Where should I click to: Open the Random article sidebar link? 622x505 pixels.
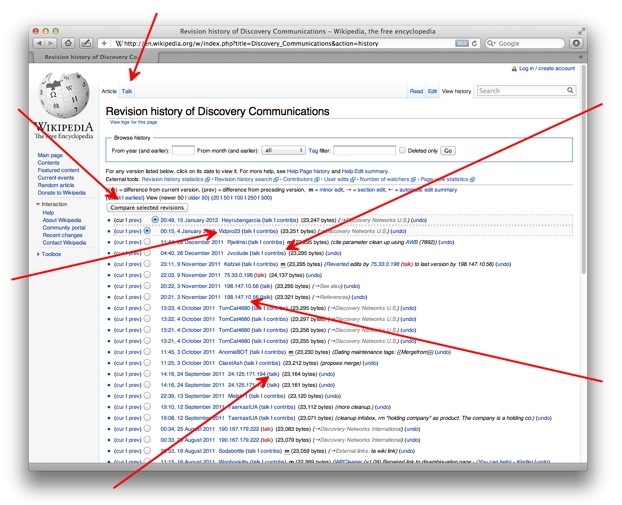coord(56,185)
